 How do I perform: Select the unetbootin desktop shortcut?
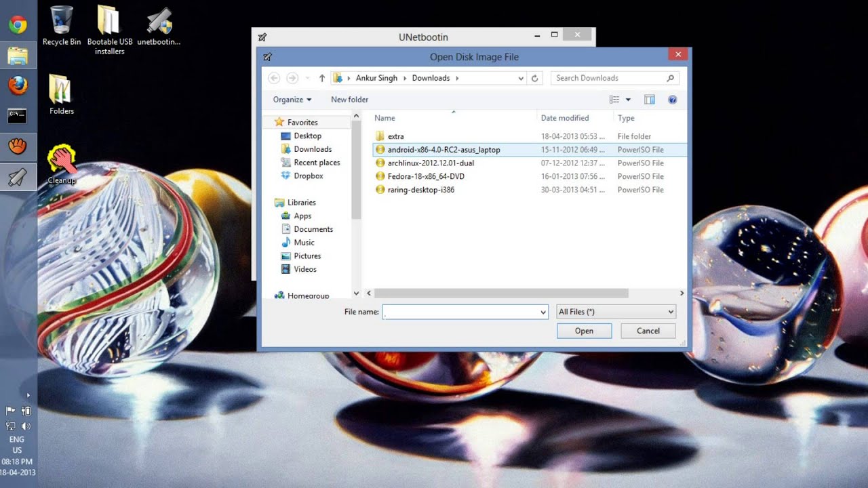point(159,26)
